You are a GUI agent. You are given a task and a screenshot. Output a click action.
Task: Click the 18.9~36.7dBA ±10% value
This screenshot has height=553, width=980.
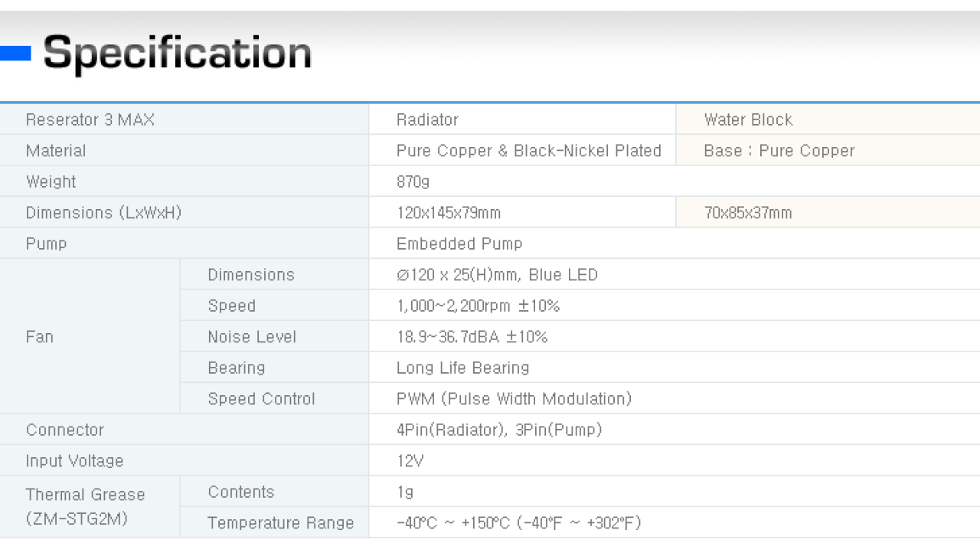coord(472,336)
